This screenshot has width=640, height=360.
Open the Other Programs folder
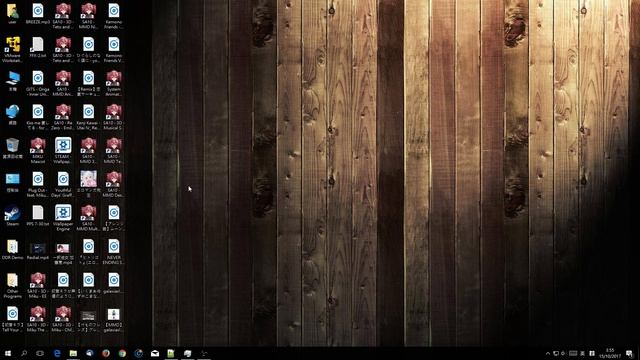click(12, 285)
